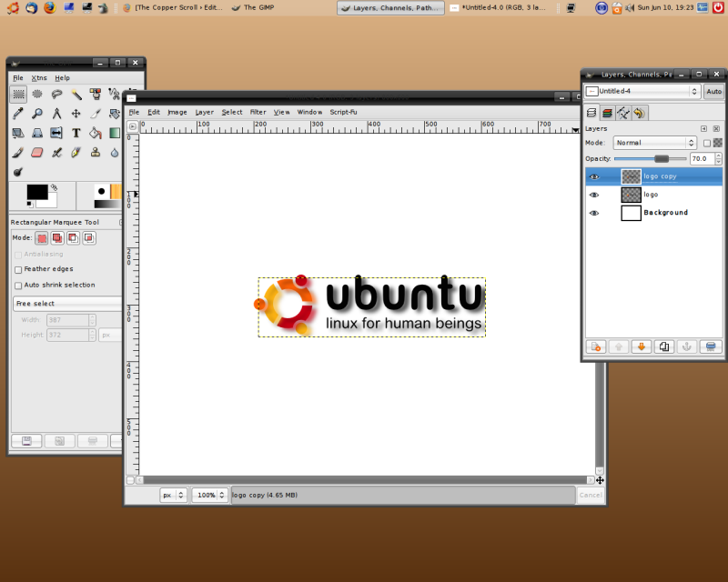
Task: Select the Shear tool
Action: tap(18, 133)
